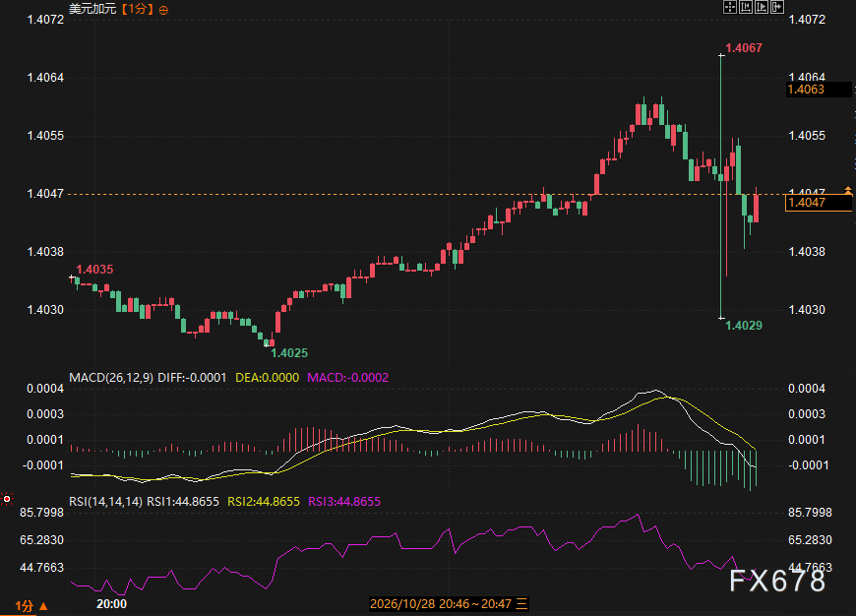
Task: Click the RSI3:44.8655 value
Action: 344,501
